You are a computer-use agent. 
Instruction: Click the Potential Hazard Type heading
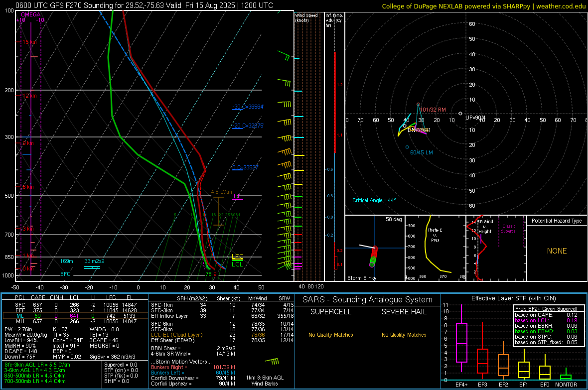coord(557,221)
